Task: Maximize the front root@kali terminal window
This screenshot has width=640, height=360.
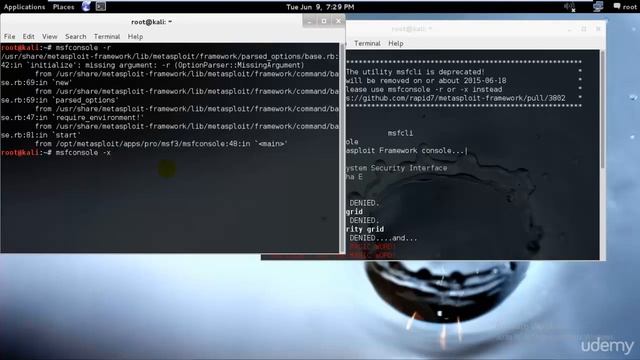Action: 324,21
